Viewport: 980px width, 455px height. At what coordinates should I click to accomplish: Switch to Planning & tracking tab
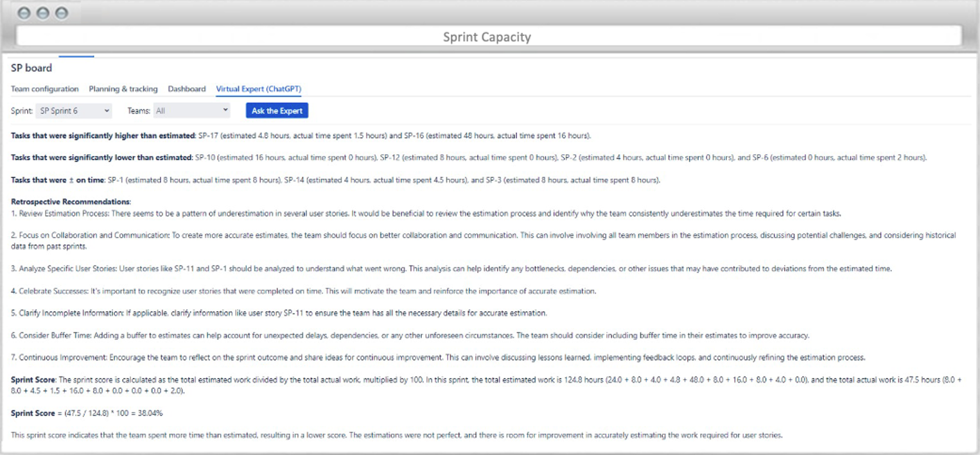pos(123,89)
